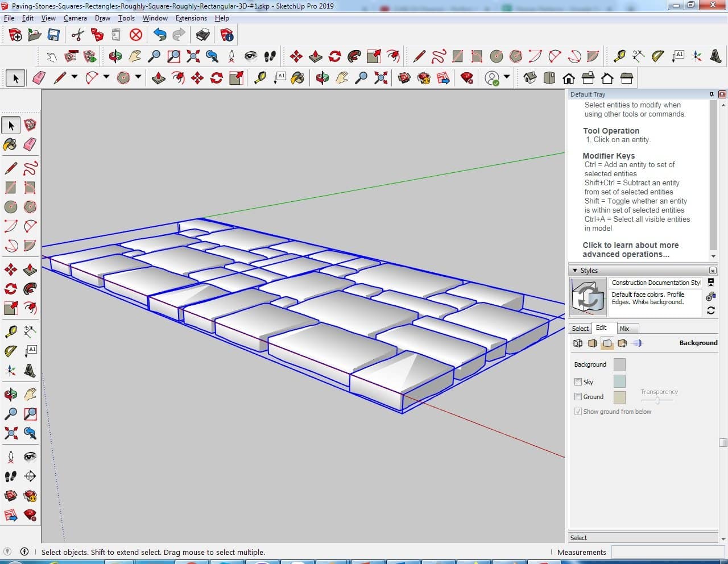Click to learn about more advanced operations
The width and height of the screenshot is (728, 564).
point(630,250)
